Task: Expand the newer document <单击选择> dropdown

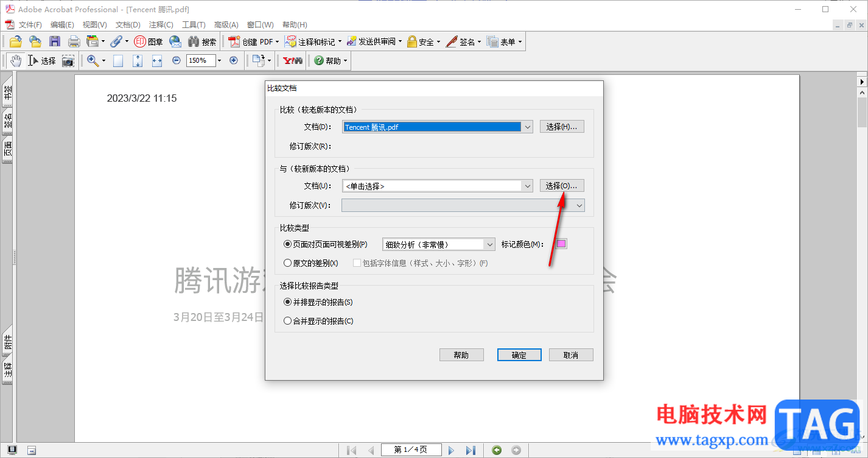Action: point(527,186)
